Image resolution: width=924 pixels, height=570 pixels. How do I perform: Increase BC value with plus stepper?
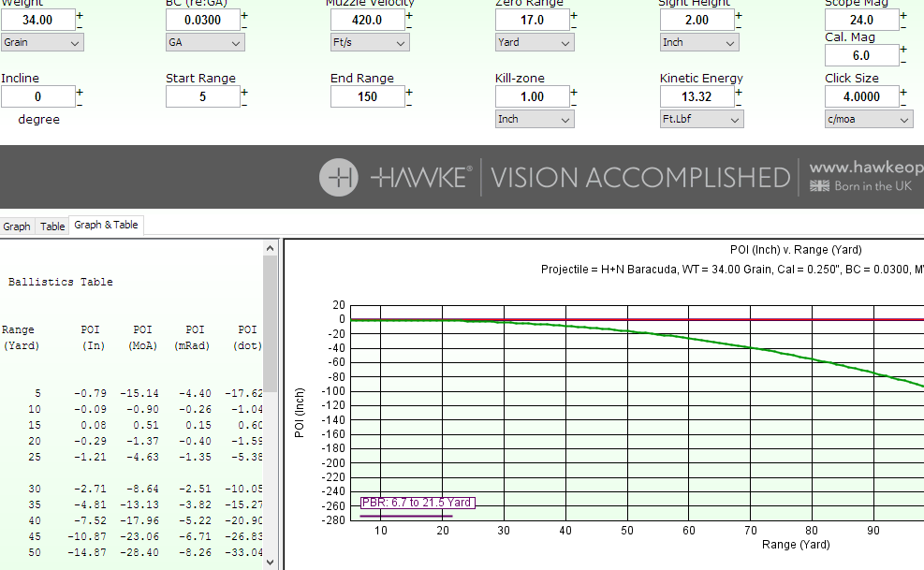click(x=244, y=15)
